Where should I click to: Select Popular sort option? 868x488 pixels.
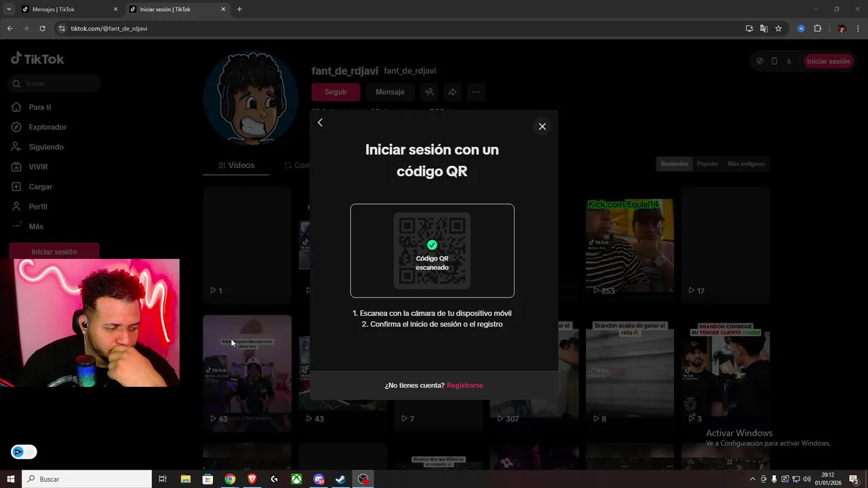[x=707, y=164]
